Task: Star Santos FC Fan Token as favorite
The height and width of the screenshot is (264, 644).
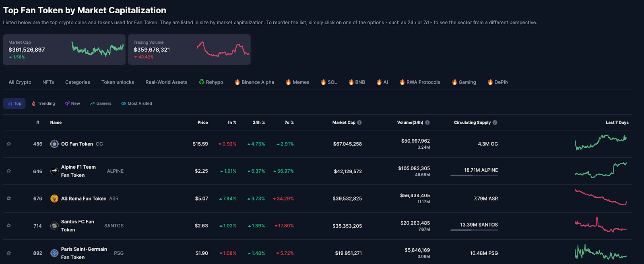Action: click(9, 226)
